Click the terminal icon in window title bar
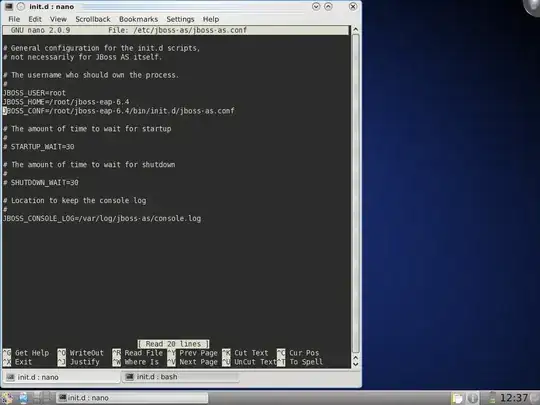540x405 pixels. click(9, 7)
